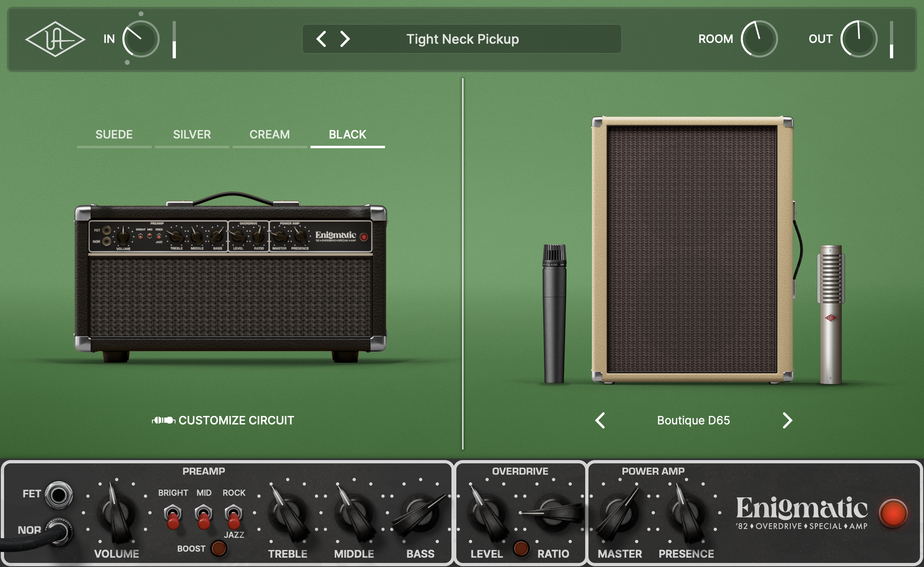Select next cabinet after Boutique D65
Screen dimensions: 924x567
[x=787, y=420]
